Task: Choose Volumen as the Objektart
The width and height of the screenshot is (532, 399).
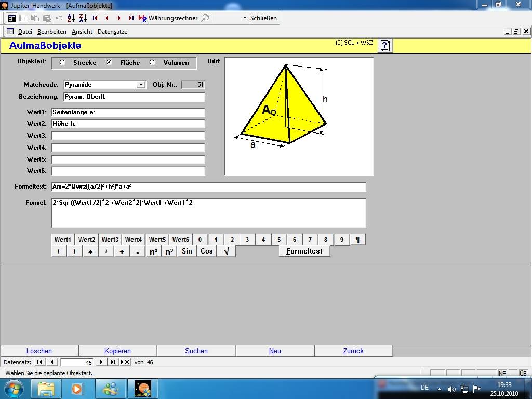Action: coord(152,63)
